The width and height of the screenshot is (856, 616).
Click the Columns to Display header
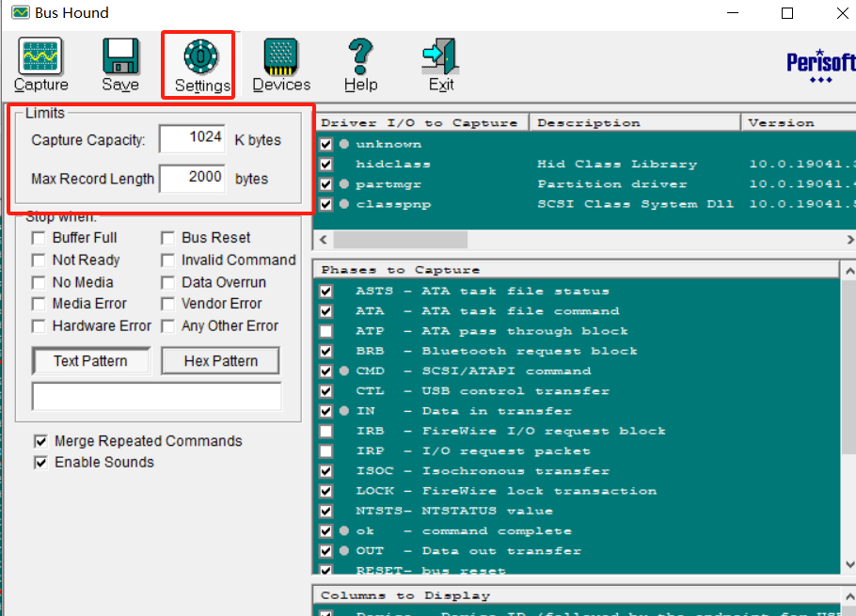pyautogui.click(x=577, y=596)
